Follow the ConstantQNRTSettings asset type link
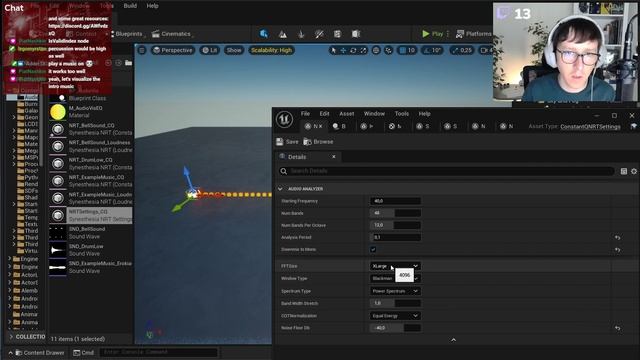This screenshot has width=640, height=360. click(x=590, y=127)
